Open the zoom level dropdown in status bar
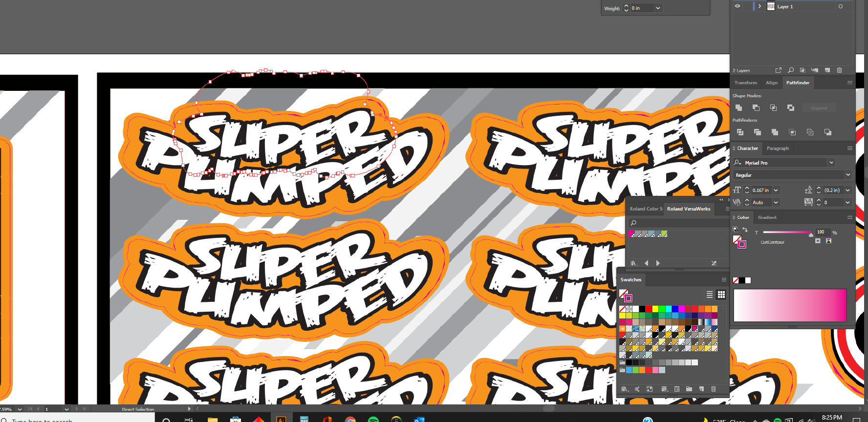This screenshot has height=422, width=868. coord(20,409)
